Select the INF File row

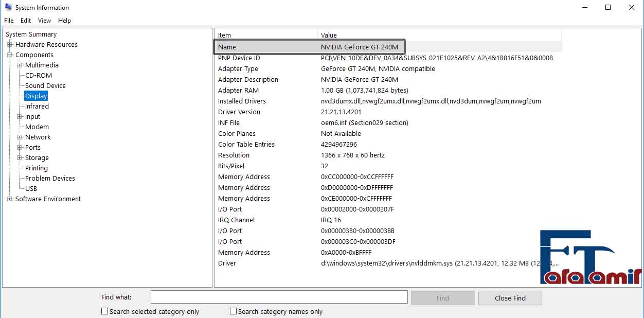(388, 123)
